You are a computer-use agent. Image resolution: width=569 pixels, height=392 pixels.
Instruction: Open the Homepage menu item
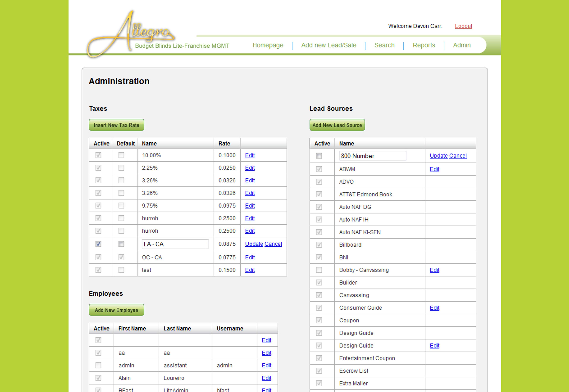pyautogui.click(x=268, y=45)
